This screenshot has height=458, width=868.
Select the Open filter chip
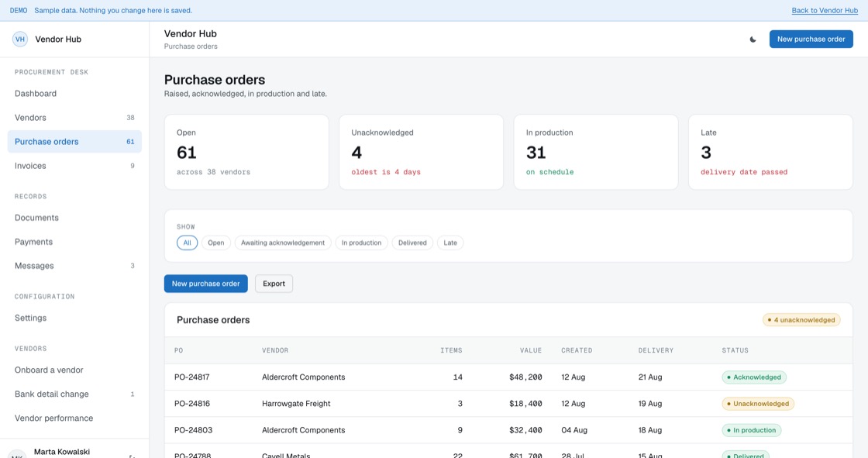(x=216, y=243)
